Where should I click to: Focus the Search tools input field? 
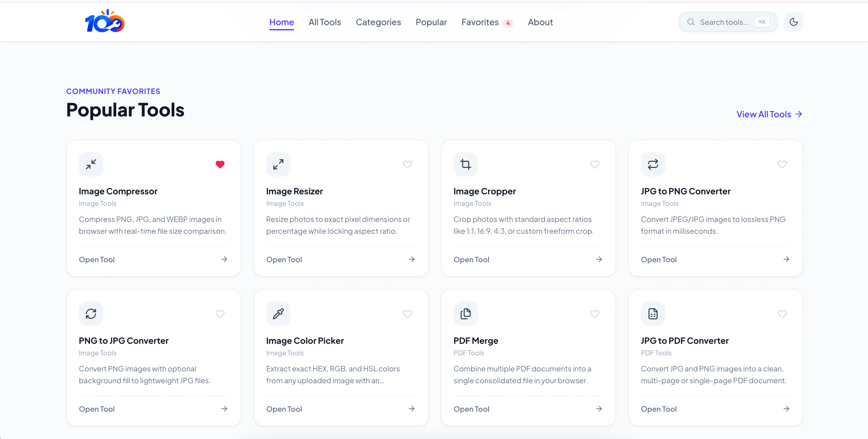(x=728, y=22)
